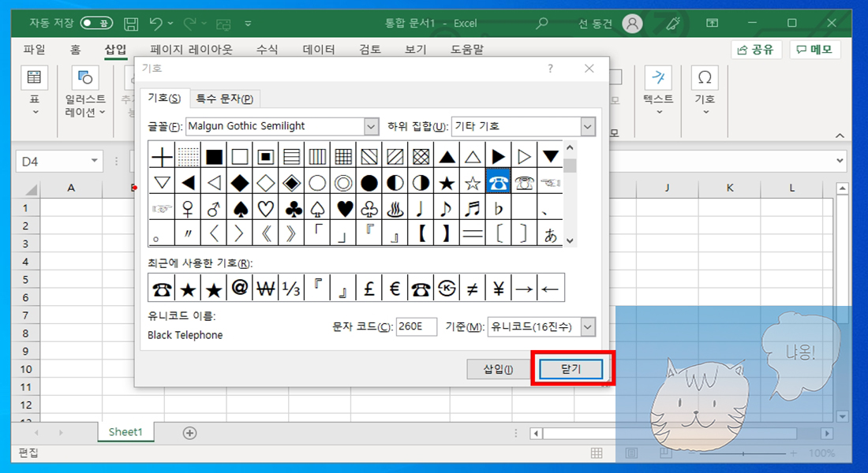Select the beamed music notes symbol
Image resolution: width=868 pixels, height=473 pixels.
click(472, 209)
